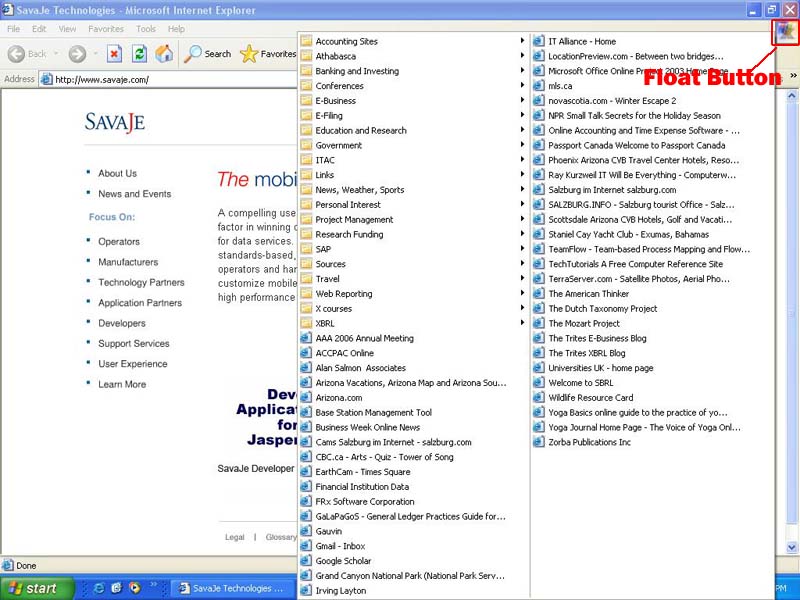
Task: Open the Back button history dropdown arrow
Action: click(56, 54)
